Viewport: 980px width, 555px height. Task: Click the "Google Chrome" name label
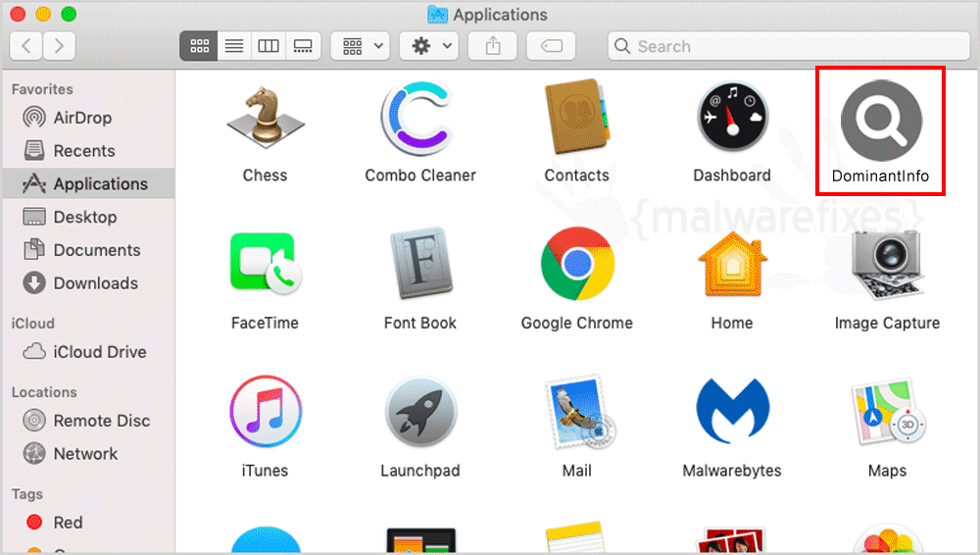(577, 323)
